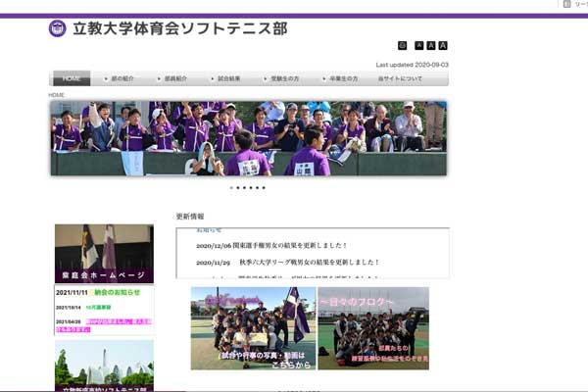Open the 当サイトについて menu item
Screen dimensions: 588x392
point(399,78)
